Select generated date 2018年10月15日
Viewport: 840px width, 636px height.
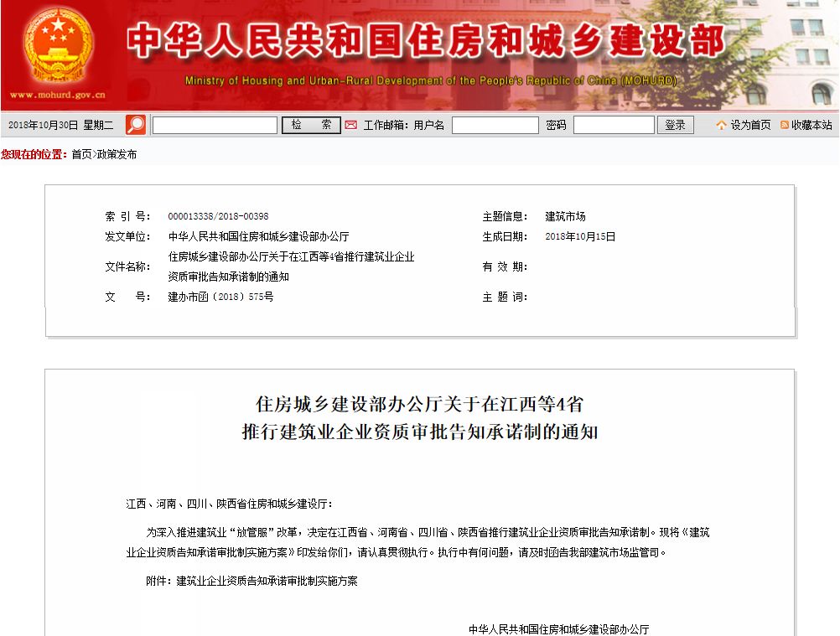pyautogui.click(x=580, y=236)
